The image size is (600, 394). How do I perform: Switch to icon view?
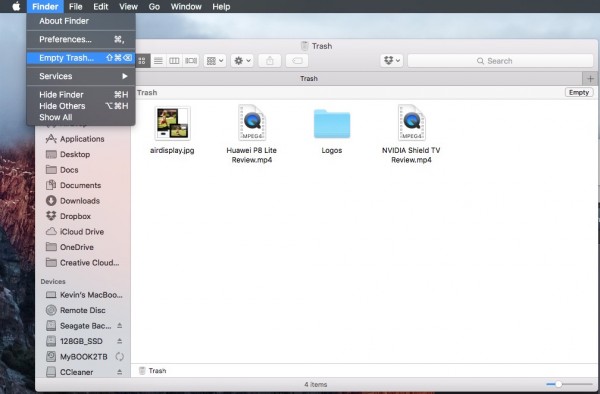pyautogui.click(x=142, y=61)
